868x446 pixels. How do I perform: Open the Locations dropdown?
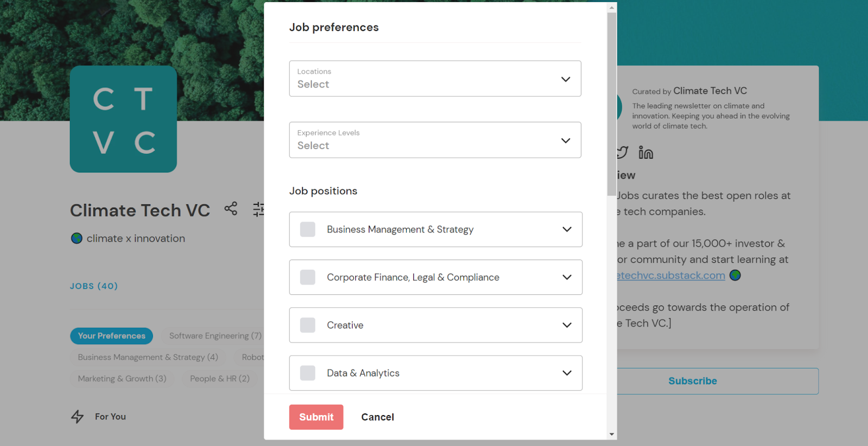click(435, 79)
